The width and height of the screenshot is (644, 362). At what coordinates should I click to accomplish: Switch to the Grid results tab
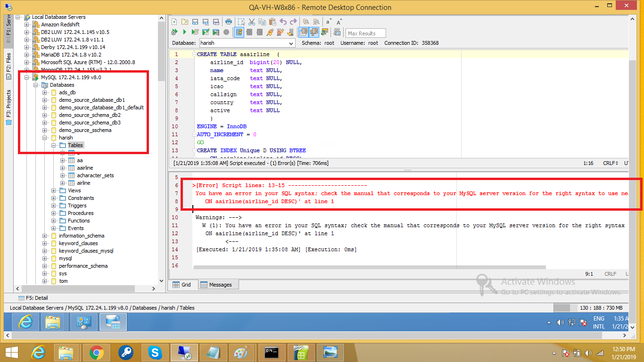pos(182,285)
